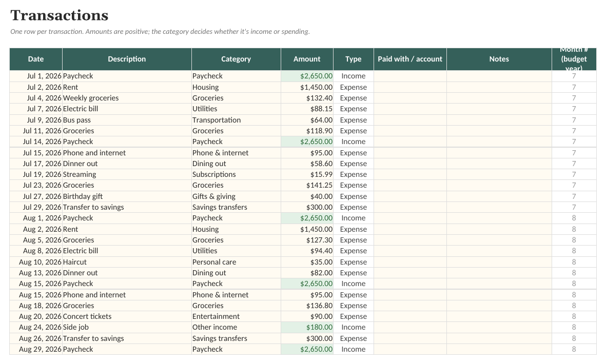The width and height of the screenshot is (606, 364).
Task: Click Notes cell in the Concert tickets row
Action: (x=499, y=316)
